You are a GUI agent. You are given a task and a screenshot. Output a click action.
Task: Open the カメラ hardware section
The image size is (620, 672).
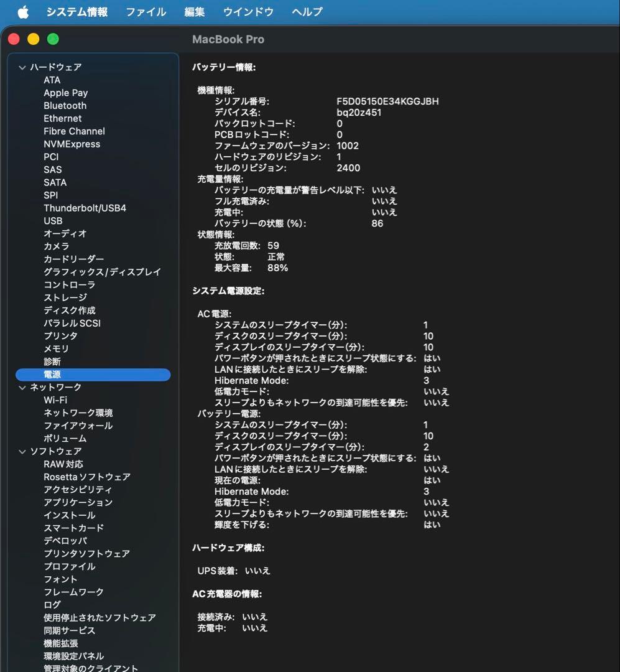[x=57, y=246]
